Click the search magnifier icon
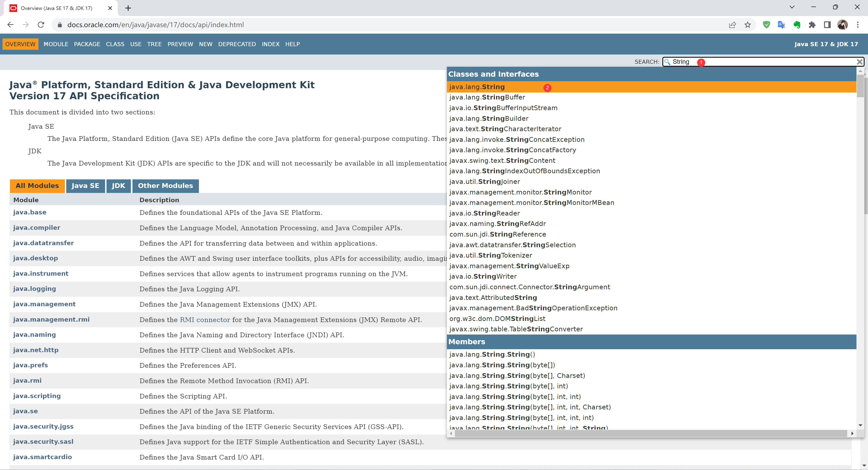 [667, 62]
